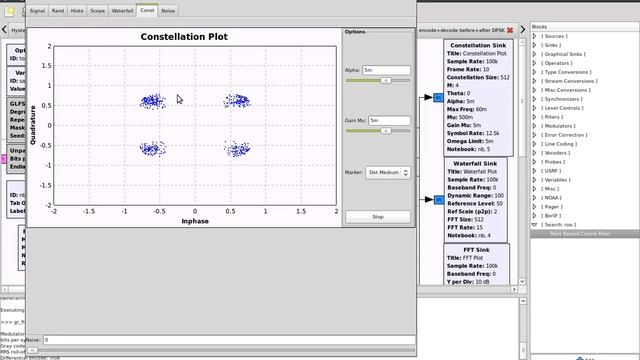Select the Const tab
The image size is (640, 360).
(x=147, y=10)
